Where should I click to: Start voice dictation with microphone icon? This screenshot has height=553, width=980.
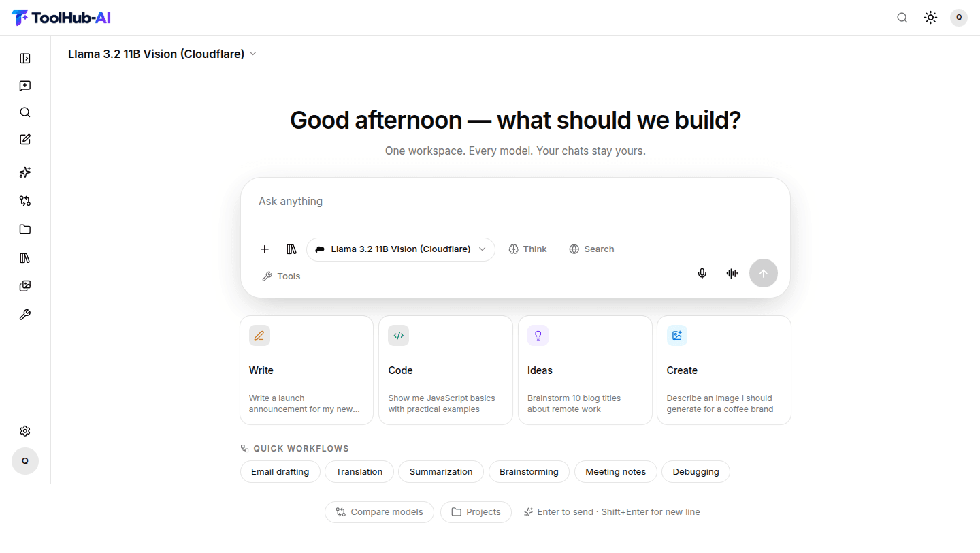[x=702, y=274]
